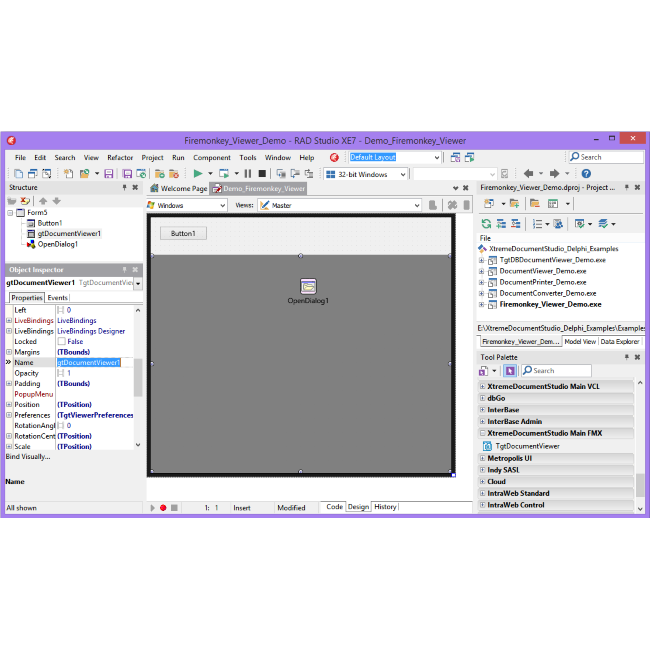Click the Bind Visually link

point(28,456)
